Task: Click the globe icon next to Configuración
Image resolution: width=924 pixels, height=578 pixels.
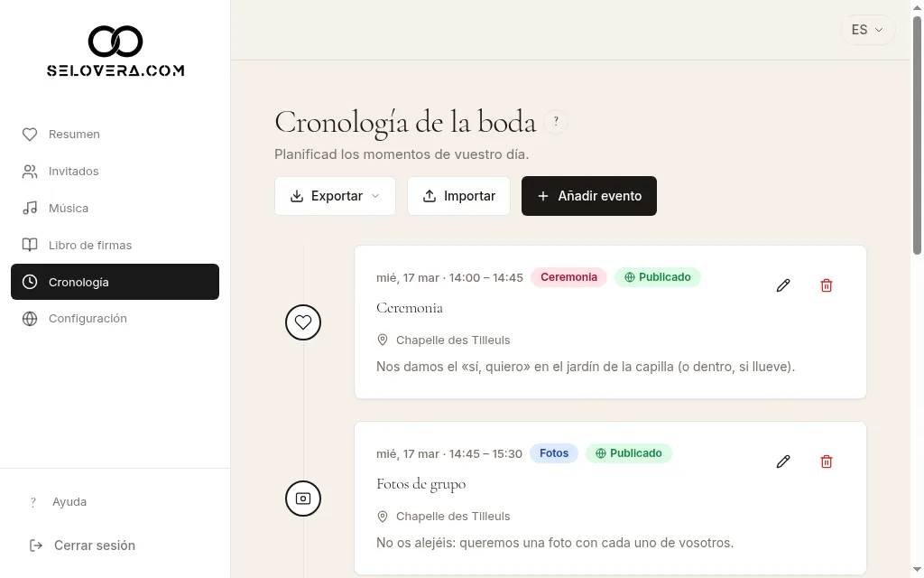Action: coord(30,319)
